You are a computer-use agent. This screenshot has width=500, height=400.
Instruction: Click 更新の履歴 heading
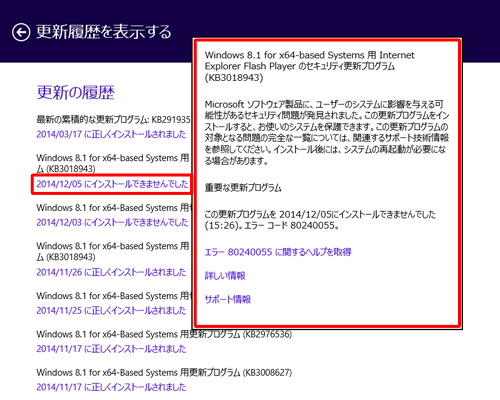(x=76, y=92)
